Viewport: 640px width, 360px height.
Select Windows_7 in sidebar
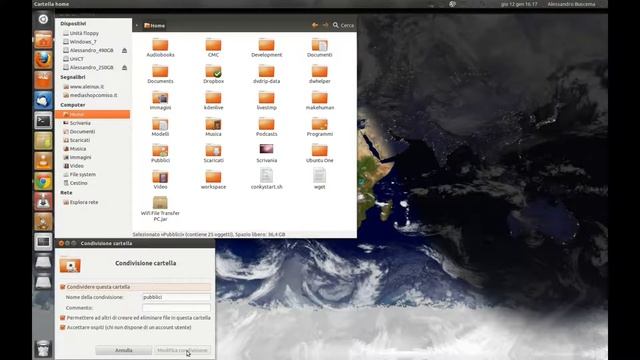coord(80,42)
